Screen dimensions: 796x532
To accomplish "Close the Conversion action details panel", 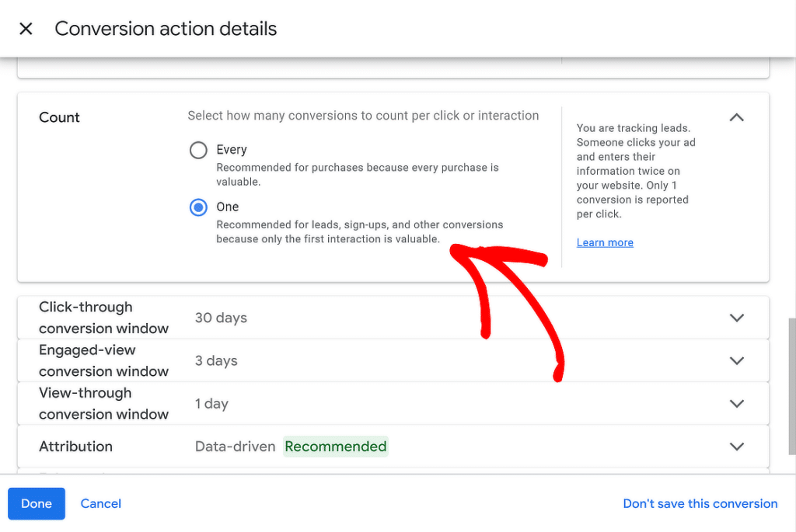I will [26, 28].
